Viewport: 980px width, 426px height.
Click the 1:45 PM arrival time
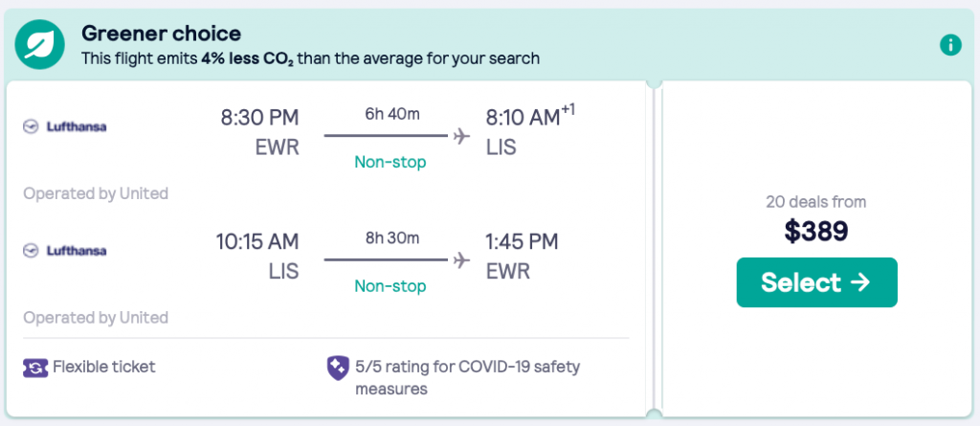(x=523, y=242)
